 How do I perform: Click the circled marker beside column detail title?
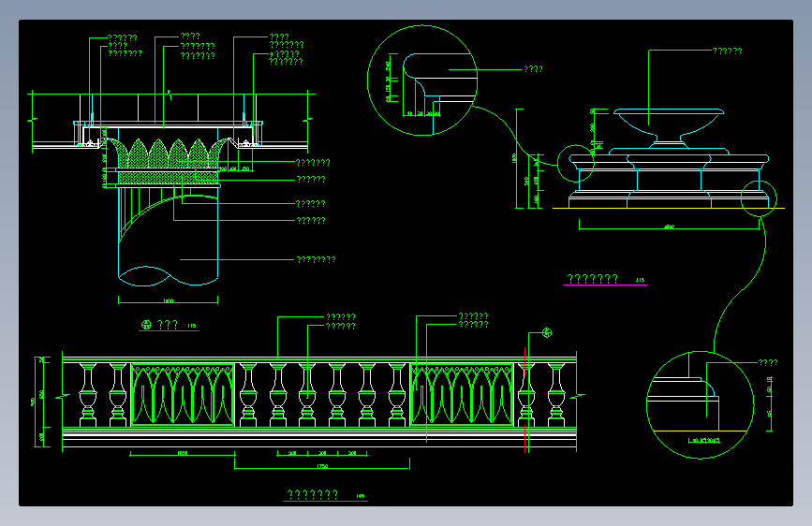(146, 325)
